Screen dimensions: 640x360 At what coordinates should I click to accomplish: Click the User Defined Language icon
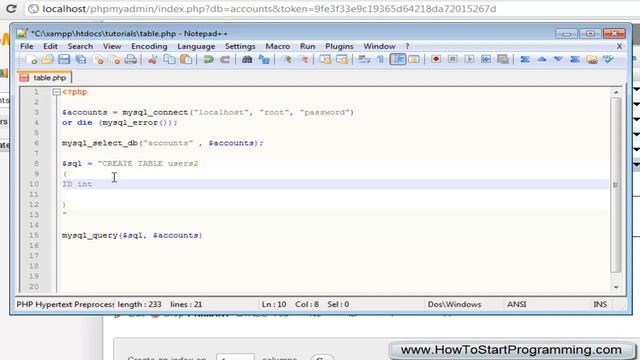point(414,60)
